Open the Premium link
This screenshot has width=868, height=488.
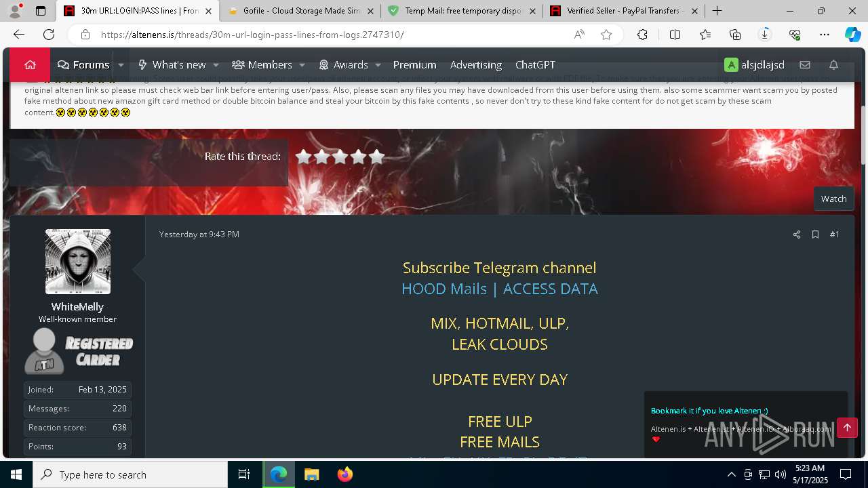click(414, 65)
